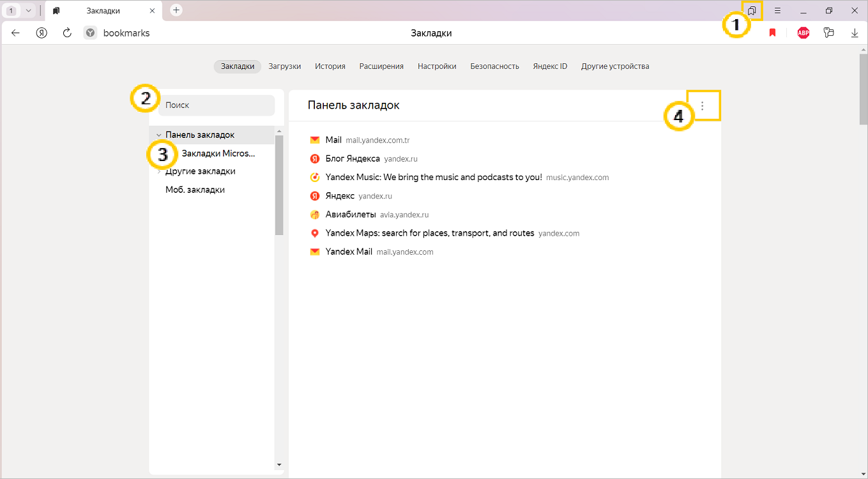The height and width of the screenshot is (479, 868).
Task: Open the Авиабилеты bookmark
Action: 351,215
